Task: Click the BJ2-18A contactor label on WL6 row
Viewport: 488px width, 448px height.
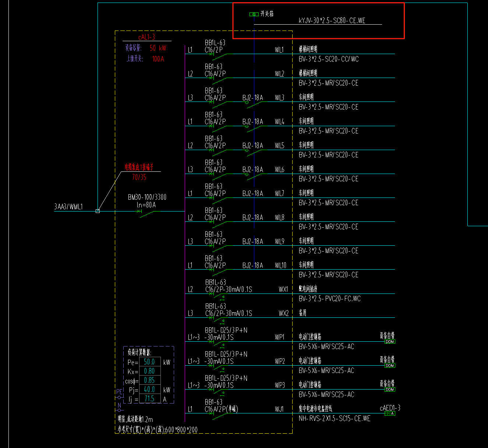Action: click(253, 170)
